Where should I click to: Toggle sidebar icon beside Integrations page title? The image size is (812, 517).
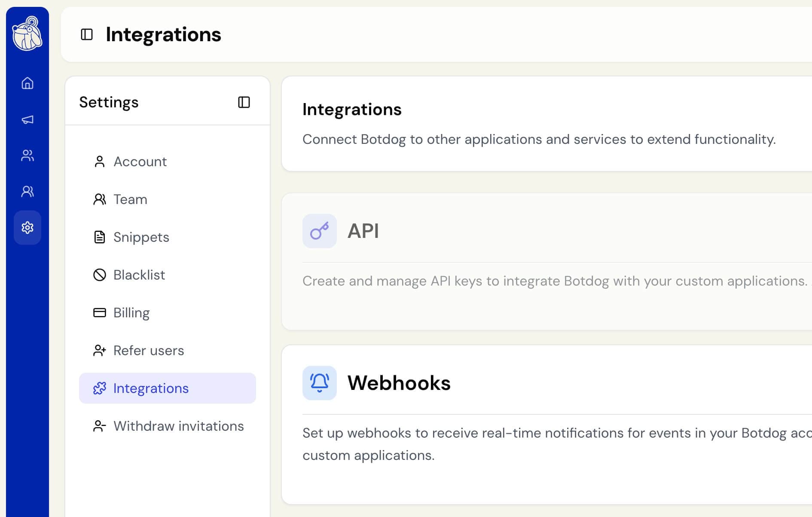pyautogui.click(x=87, y=34)
